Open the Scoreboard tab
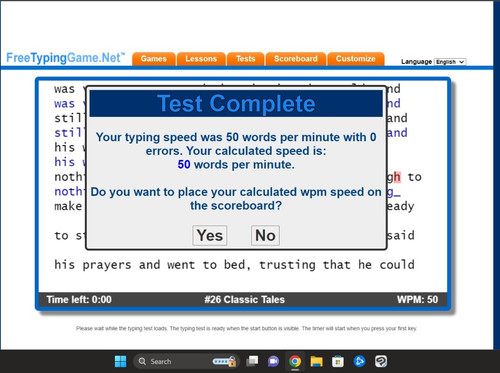The image size is (500, 373). tap(296, 59)
